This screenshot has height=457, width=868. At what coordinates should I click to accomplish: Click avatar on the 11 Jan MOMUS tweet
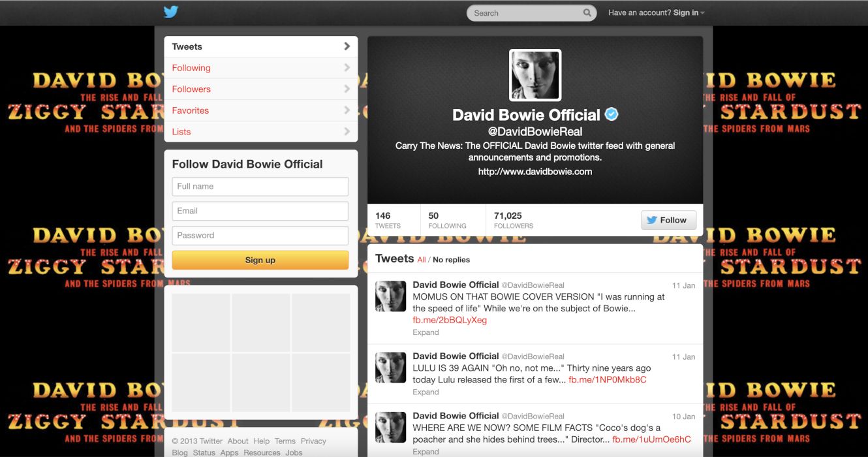coord(391,296)
